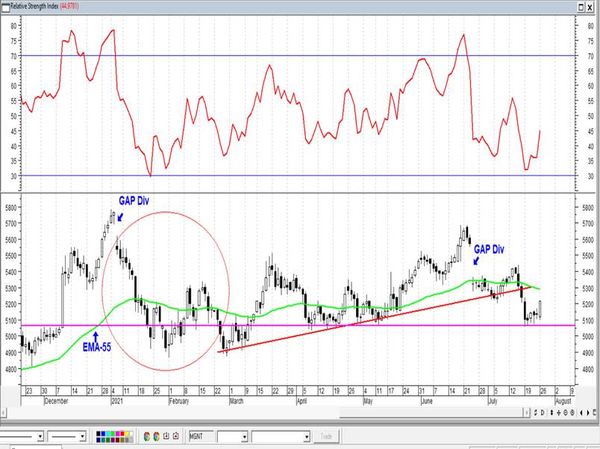Click the download-style icon beside refresh icons
This screenshot has height=449, width=600.
(x=166, y=436)
